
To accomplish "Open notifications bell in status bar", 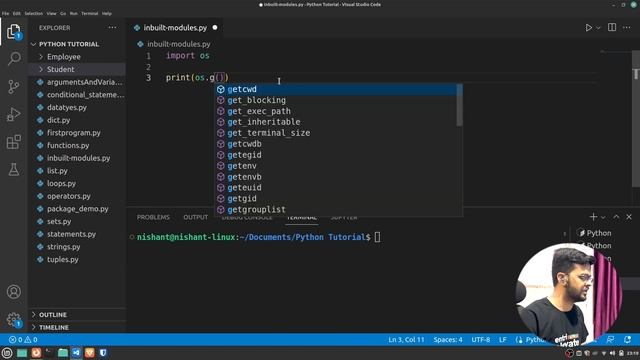I will tap(627, 340).
